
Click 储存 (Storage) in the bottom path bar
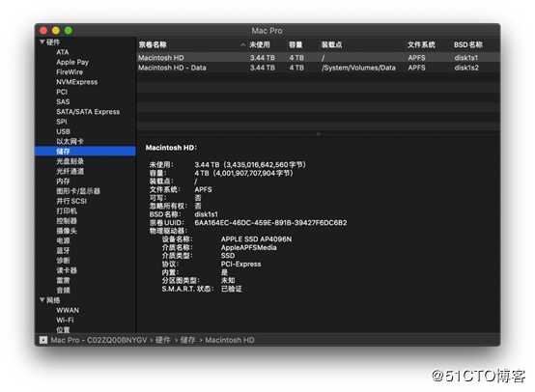(x=187, y=340)
